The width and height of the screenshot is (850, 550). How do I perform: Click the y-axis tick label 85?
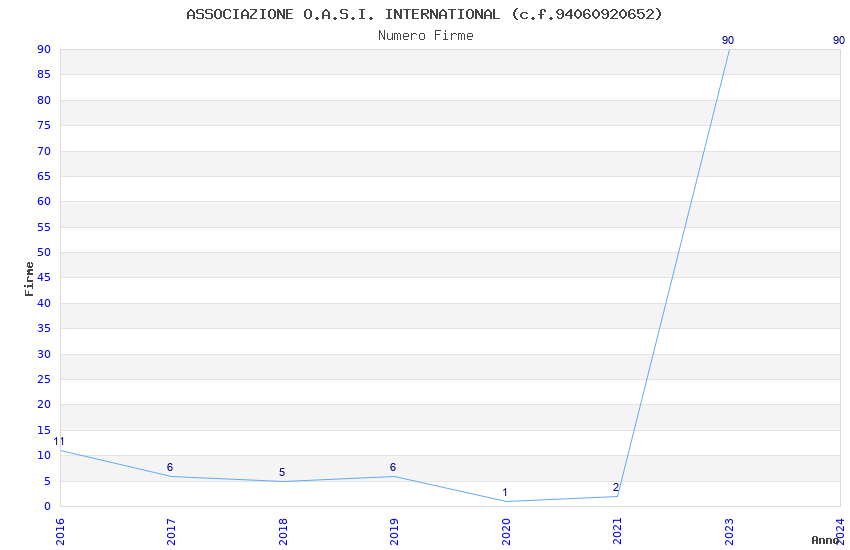44,75
